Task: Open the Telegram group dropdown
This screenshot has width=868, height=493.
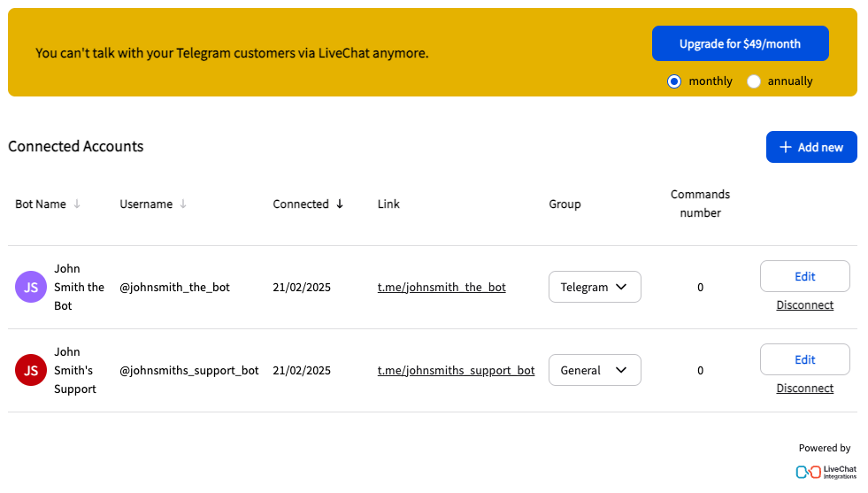Action: point(595,287)
